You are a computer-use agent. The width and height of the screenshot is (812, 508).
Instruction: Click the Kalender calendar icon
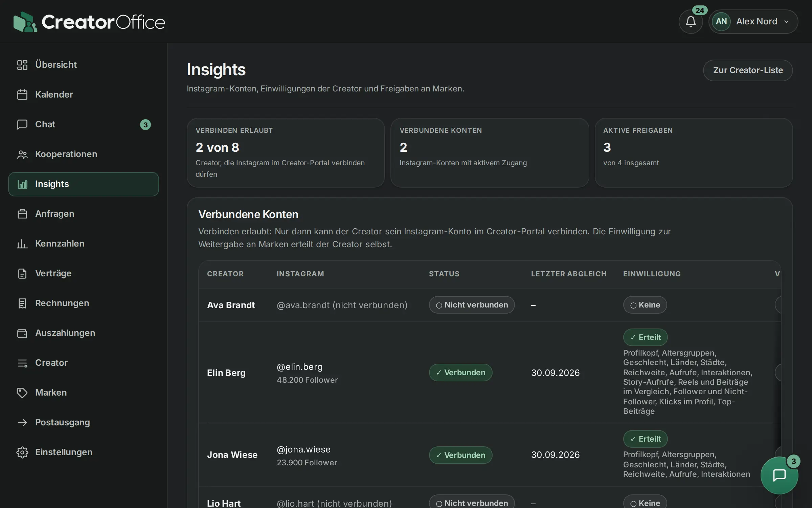coord(22,94)
